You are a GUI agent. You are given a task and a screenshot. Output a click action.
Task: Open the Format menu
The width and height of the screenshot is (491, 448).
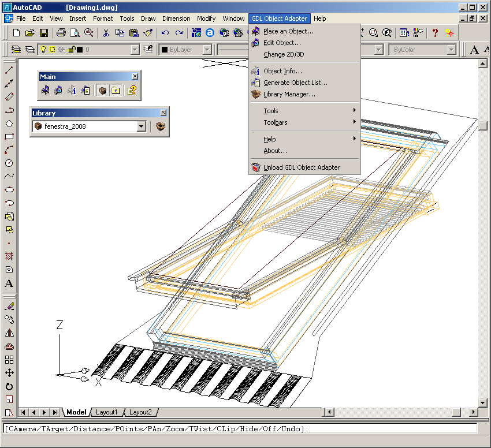(x=103, y=18)
